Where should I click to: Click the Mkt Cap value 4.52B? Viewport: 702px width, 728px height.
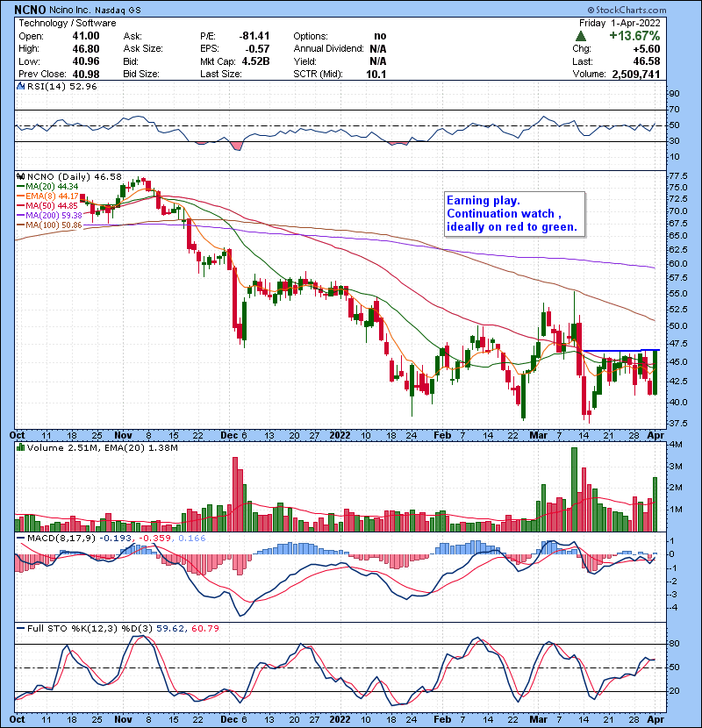(x=255, y=61)
